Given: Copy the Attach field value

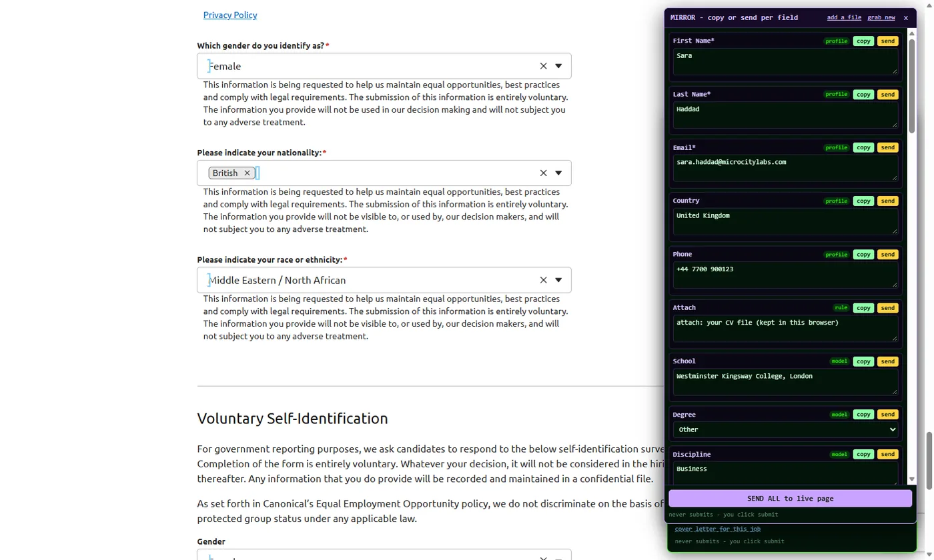Looking at the screenshot, I should [863, 308].
